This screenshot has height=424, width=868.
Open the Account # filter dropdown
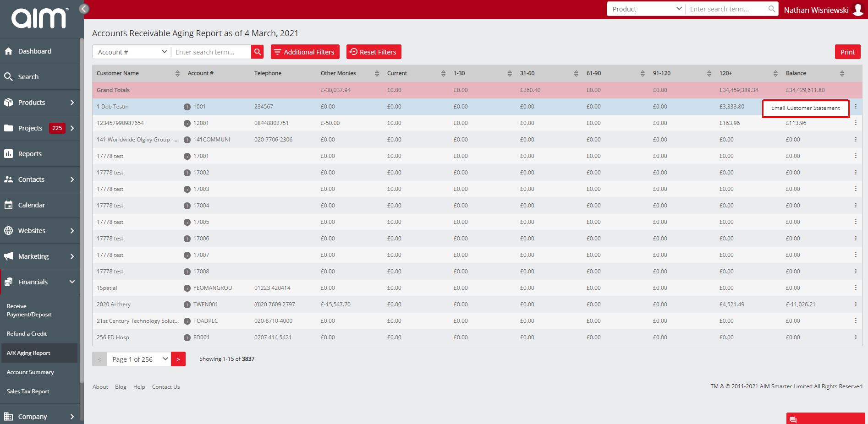pos(132,52)
